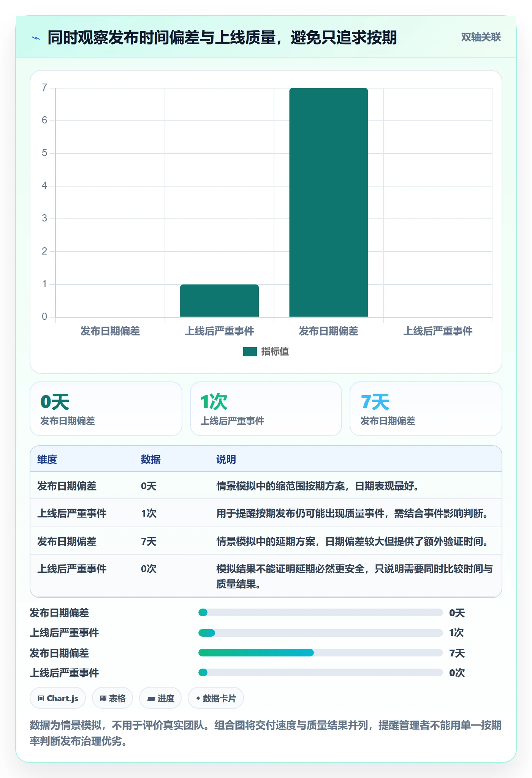Click the 维度 column header
The image size is (532, 778).
[47, 459]
